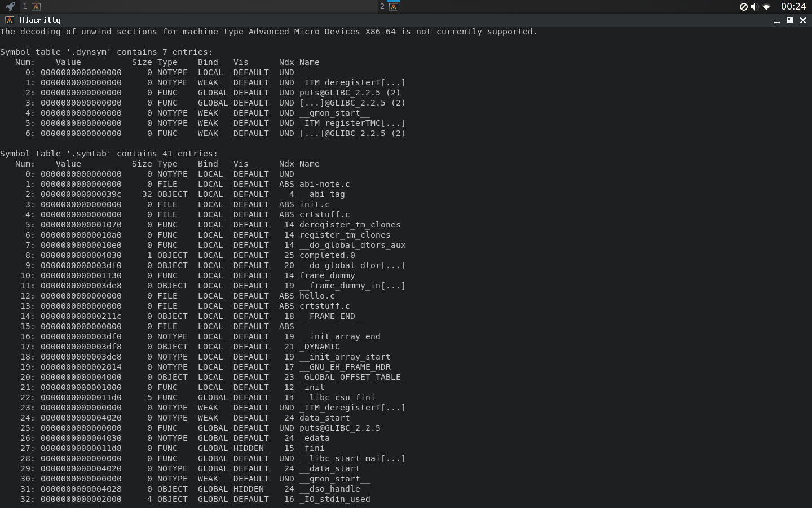812x508 pixels.
Task: Select the hello.c file name
Action: 317,296
